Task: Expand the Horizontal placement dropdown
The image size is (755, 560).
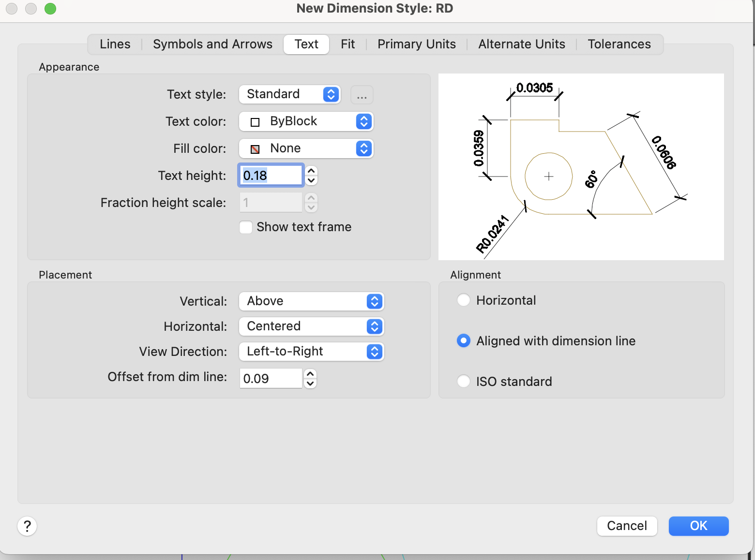Action: (311, 326)
